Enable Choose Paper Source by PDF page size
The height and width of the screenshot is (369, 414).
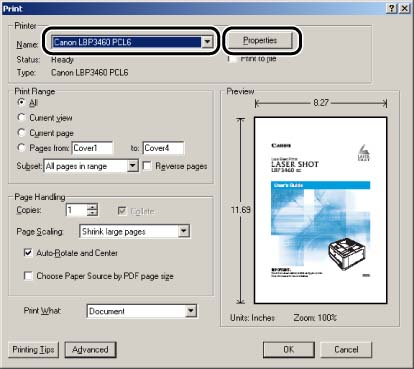[28, 276]
